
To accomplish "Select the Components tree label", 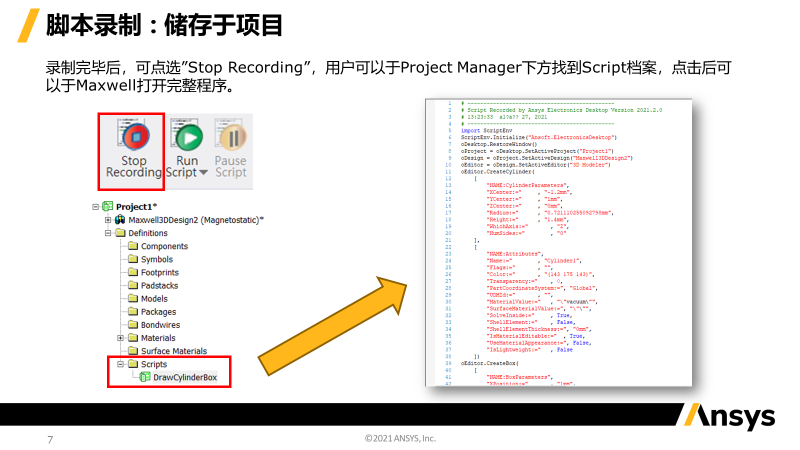I will 164,246.
